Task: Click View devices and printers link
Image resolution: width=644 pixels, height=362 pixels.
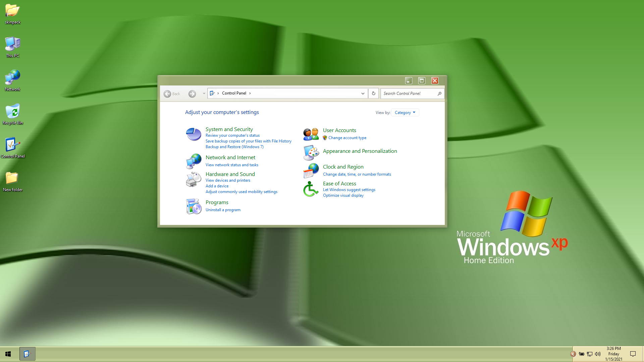Action: click(x=228, y=180)
